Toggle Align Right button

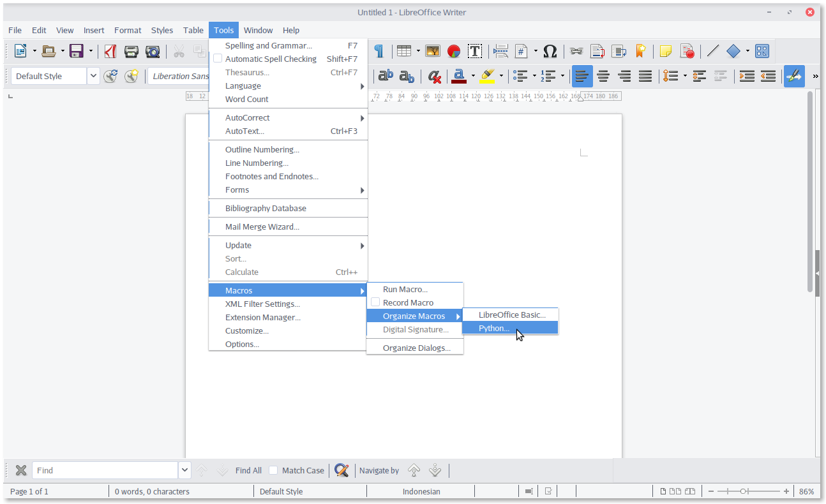click(x=624, y=76)
